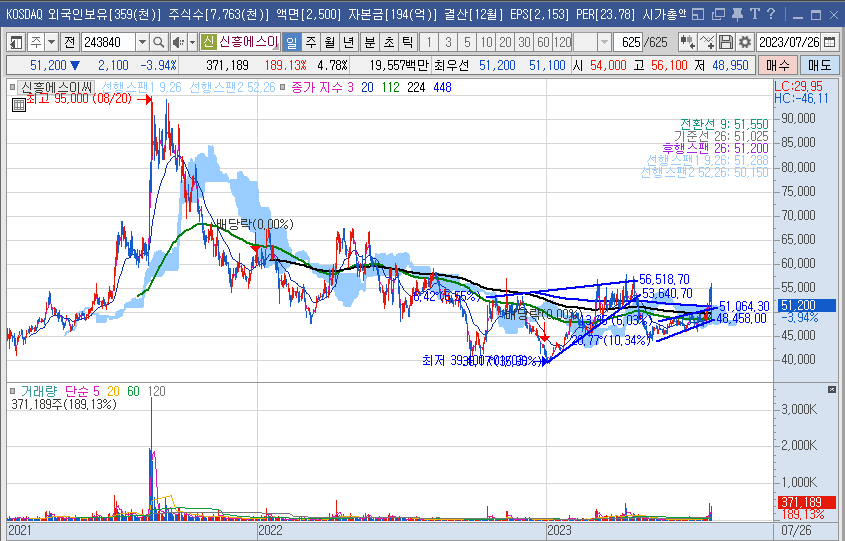
Task: Expand the speaker options dropdown arrow
Action: point(192,41)
